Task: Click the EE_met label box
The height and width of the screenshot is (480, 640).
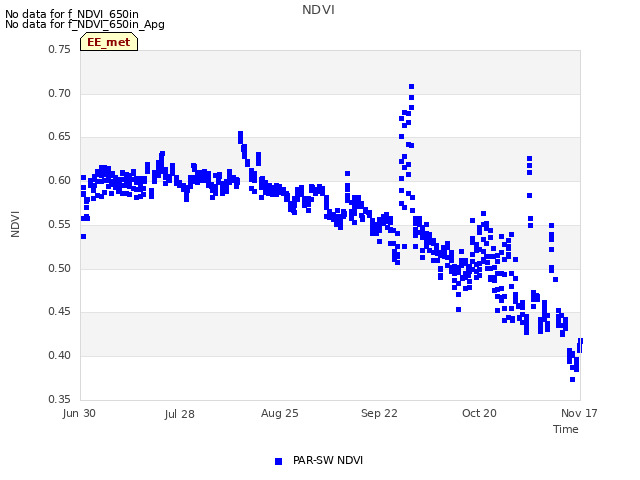Action: pos(109,42)
